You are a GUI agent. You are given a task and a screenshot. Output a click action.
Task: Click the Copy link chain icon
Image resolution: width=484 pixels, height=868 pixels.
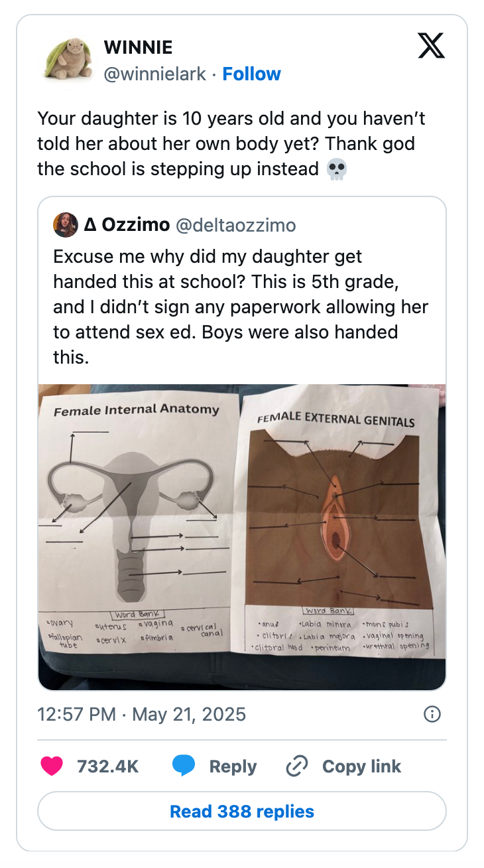pyautogui.click(x=296, y=766)
